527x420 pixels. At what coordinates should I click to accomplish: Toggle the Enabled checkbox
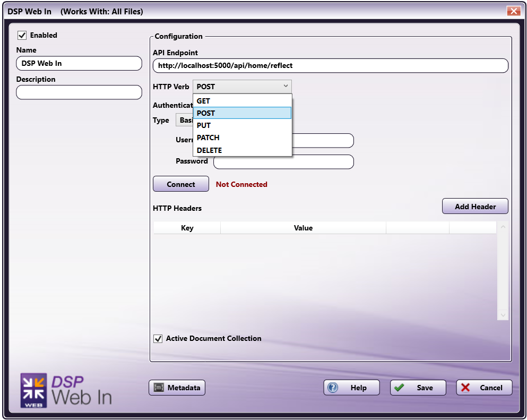click(x=22, y=35)
